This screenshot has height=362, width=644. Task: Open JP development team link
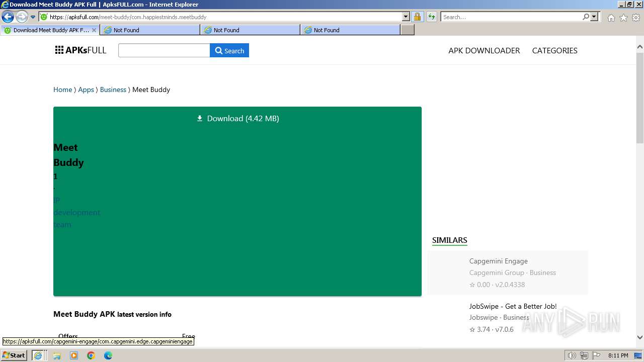tap(76, 212)
